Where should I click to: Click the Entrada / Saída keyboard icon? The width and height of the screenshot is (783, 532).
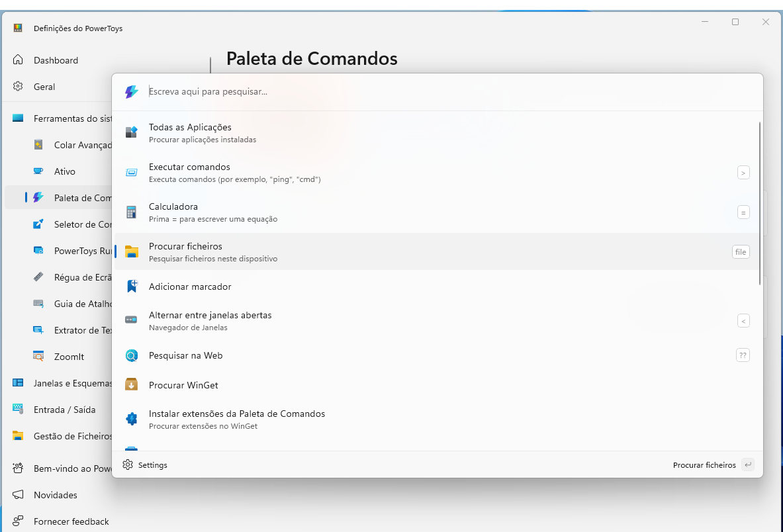tap(18, 409)
